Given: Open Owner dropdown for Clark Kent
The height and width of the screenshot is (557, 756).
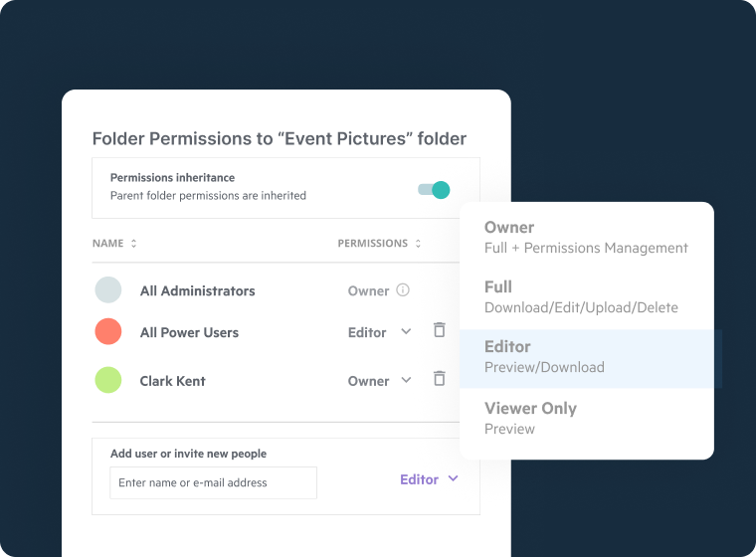Looking at the screenshot, I should tap(406, 380).
